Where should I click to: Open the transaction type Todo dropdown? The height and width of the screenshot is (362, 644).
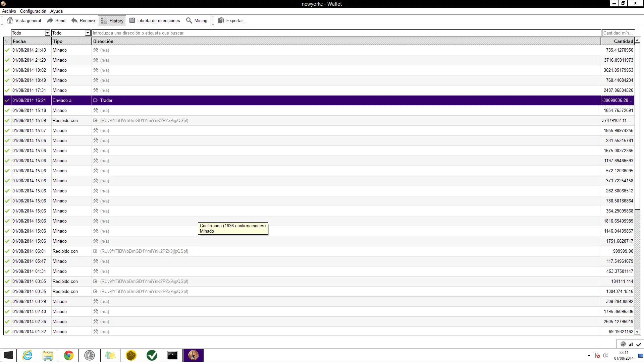coord(71,33)
